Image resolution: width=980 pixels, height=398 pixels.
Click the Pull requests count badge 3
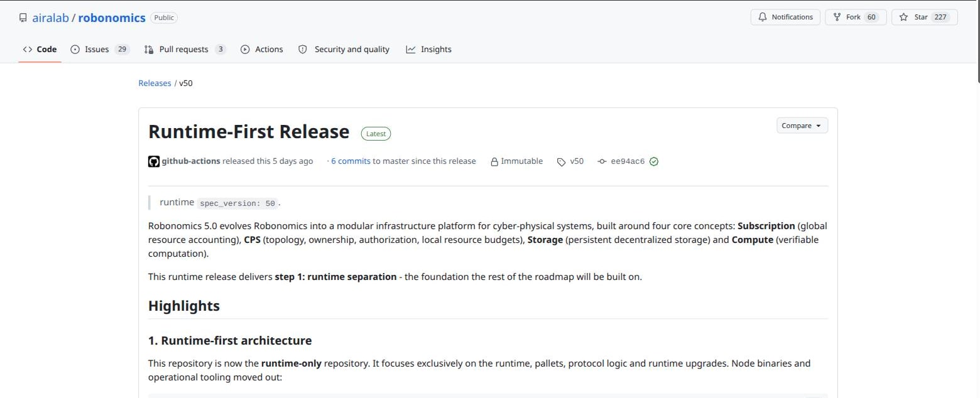coord(220,49)
